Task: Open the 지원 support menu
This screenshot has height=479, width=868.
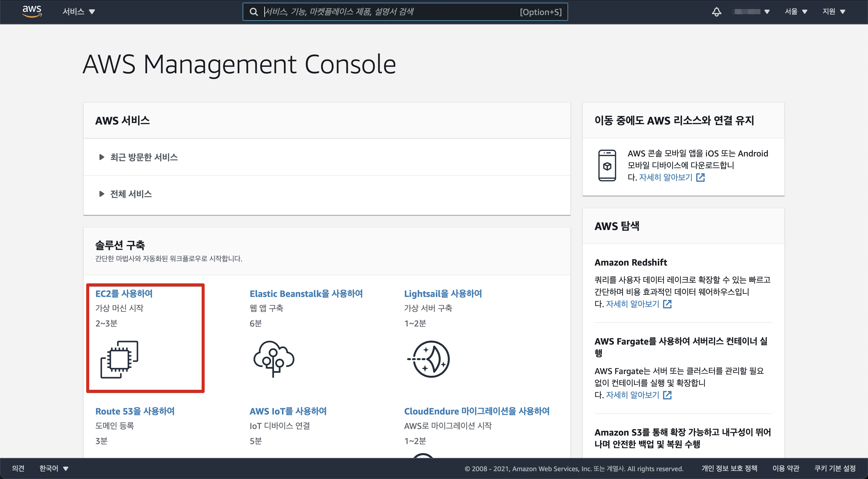Action: point(834,12)
